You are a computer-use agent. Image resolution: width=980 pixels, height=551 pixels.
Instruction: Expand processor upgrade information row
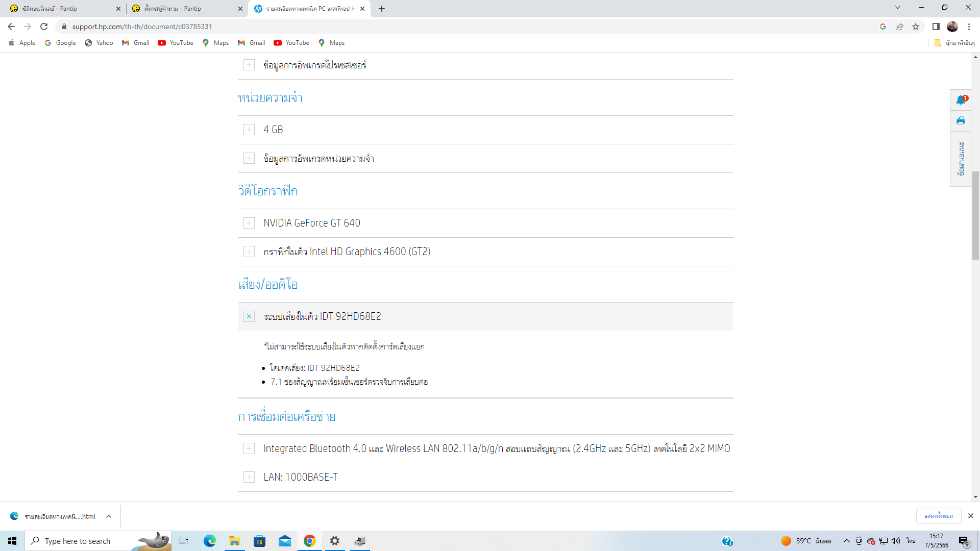click(485, 65)
